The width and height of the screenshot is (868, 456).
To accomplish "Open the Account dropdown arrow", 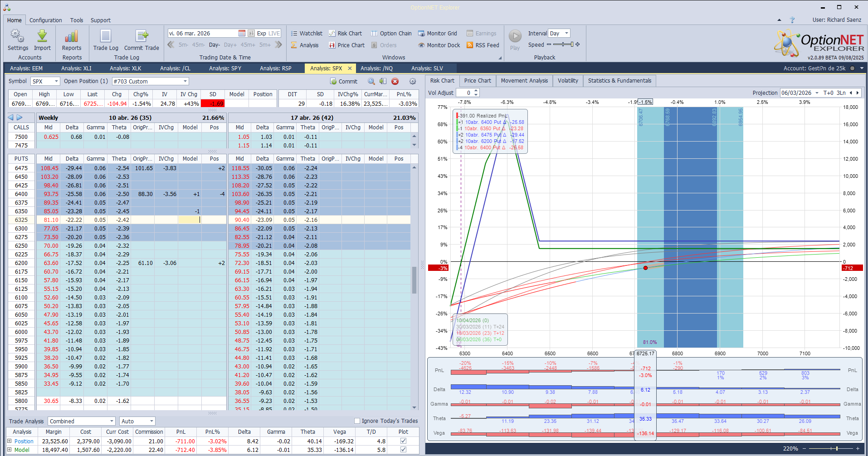I will tap(862, 69).
